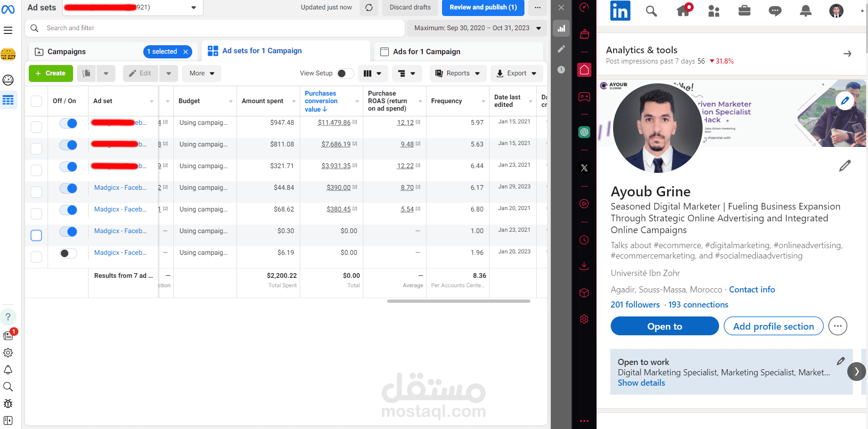This screenshot has width=868, height=429.
Task: Sort by Amount spent column
Action: (x=268, y=101)
